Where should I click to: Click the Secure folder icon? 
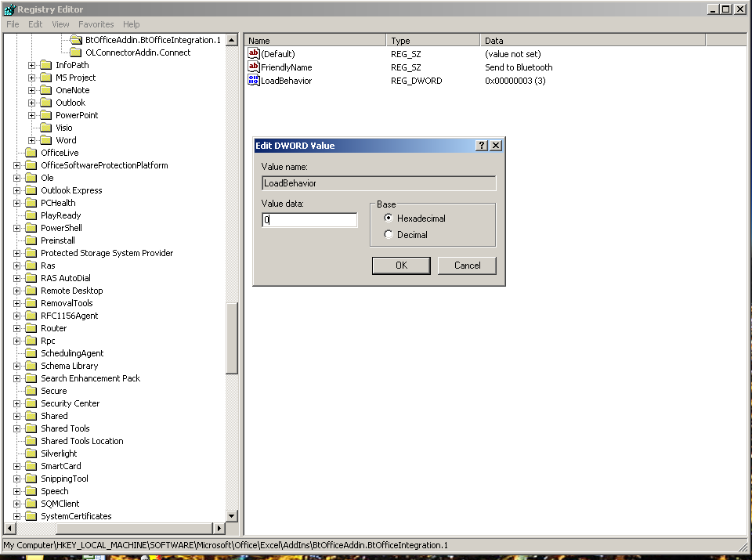pyautogui.click(x=31, y=391)
